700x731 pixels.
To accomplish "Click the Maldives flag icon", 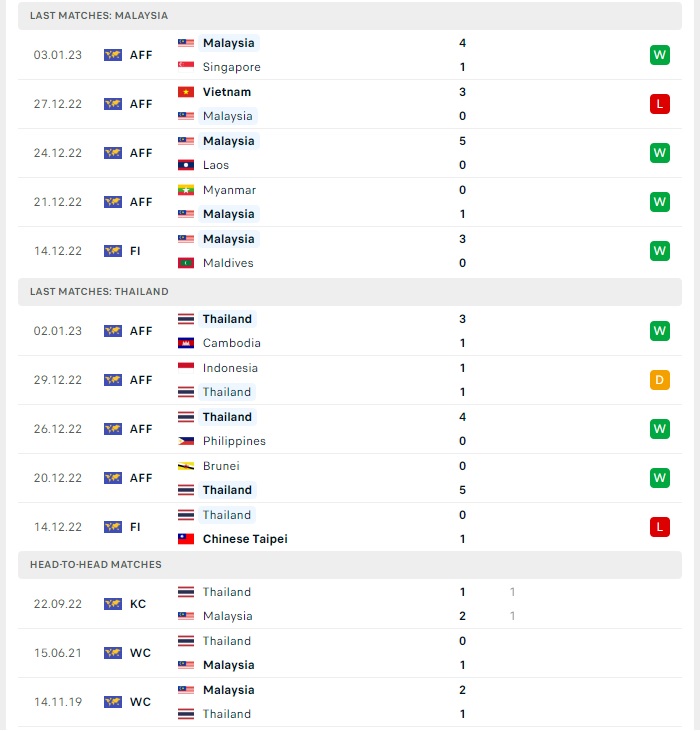I will coord(185,263).
